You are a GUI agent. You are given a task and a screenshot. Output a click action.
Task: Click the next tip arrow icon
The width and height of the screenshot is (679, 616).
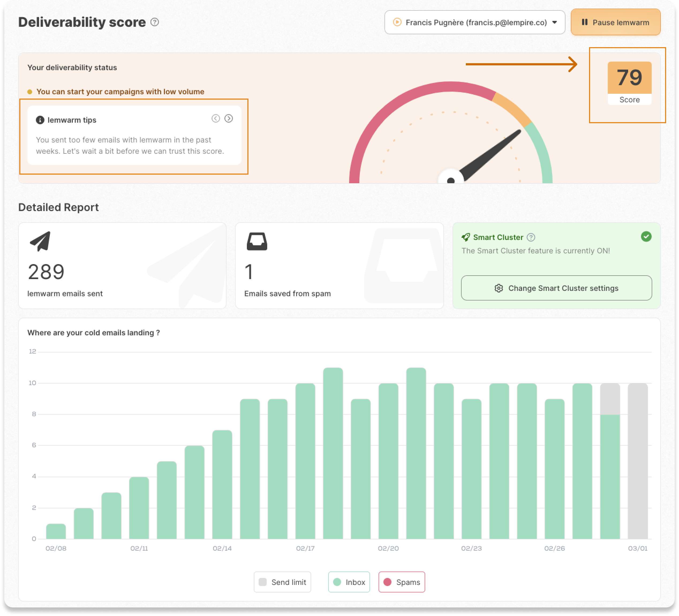click(x=229, y=118)
